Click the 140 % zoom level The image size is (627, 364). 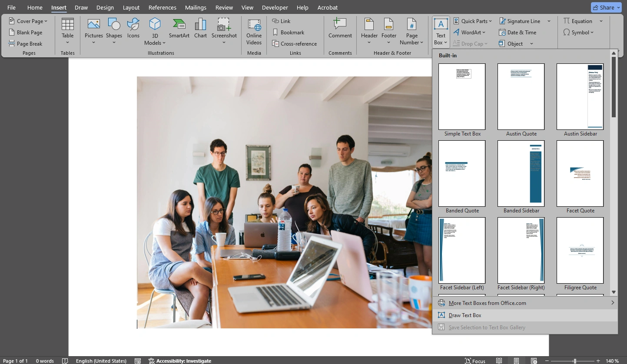612,361
